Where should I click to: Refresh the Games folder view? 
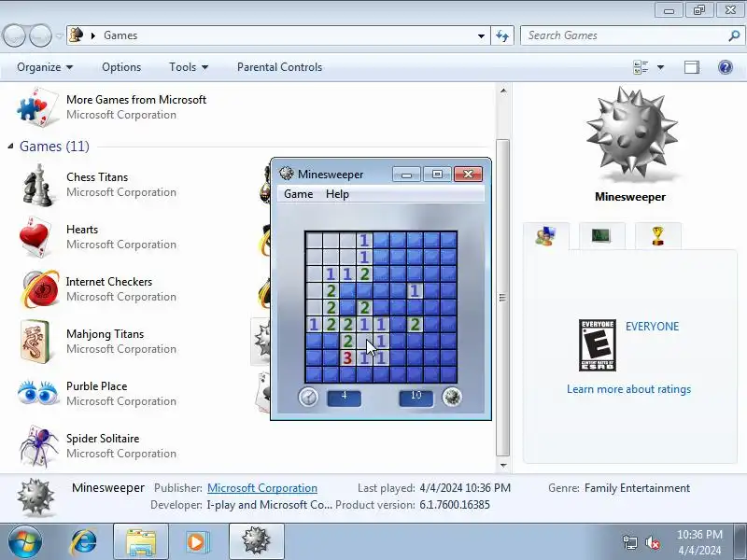[x=502, y=35]
